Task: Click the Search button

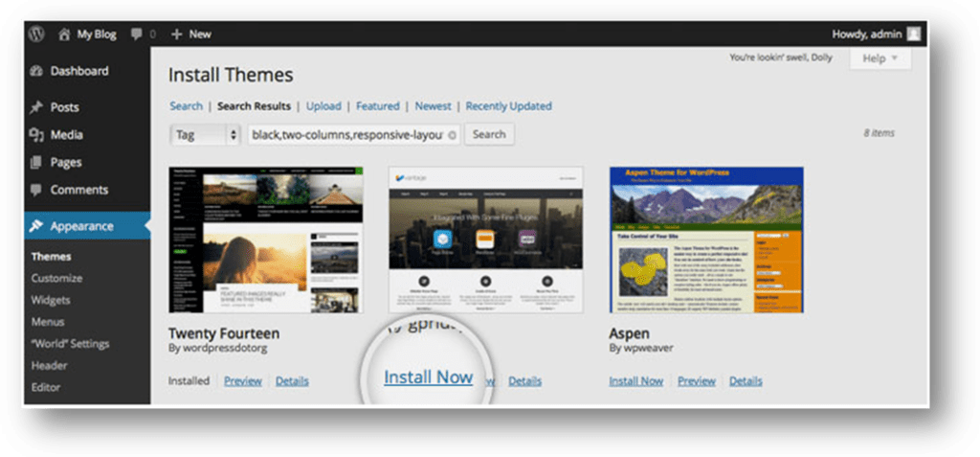Action: 489,134
